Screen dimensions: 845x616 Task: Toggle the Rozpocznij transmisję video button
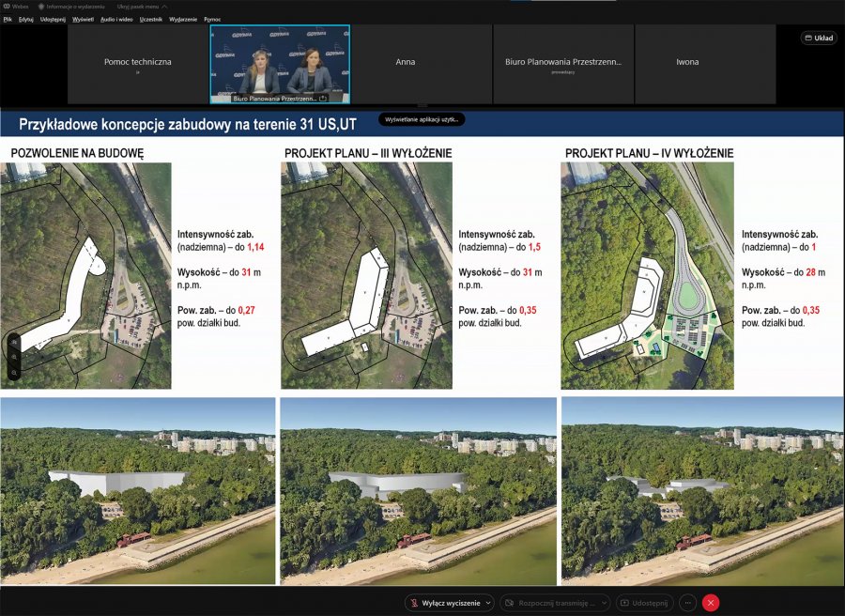click(548, 603)
